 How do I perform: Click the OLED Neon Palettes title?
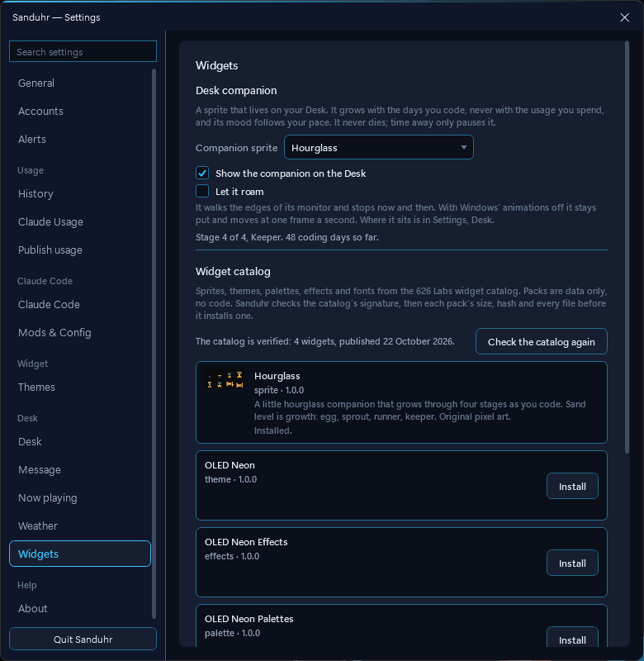[x=249, y=619]
